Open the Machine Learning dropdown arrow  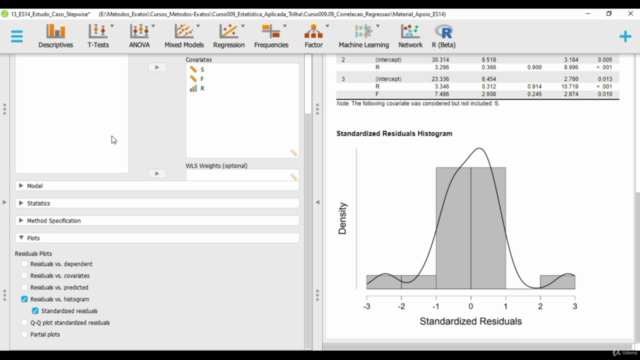(378, 26)
